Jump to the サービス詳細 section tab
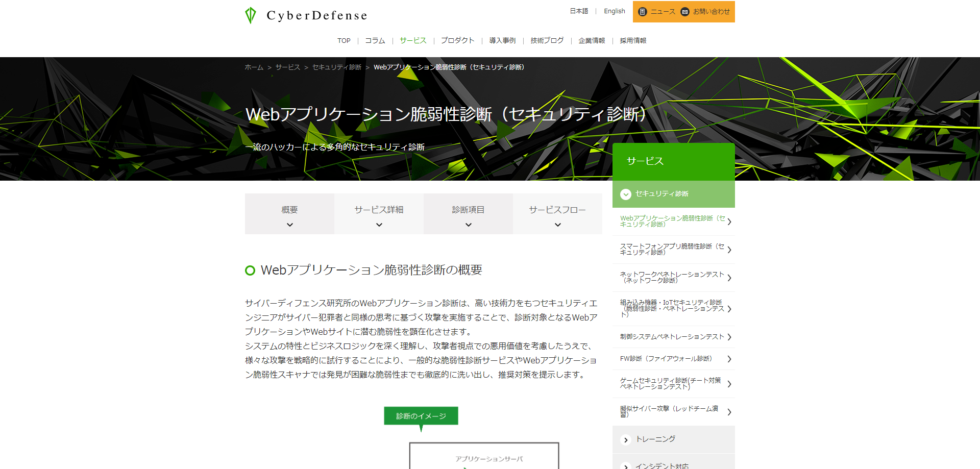980x469 pixels. tap(379, 214)
